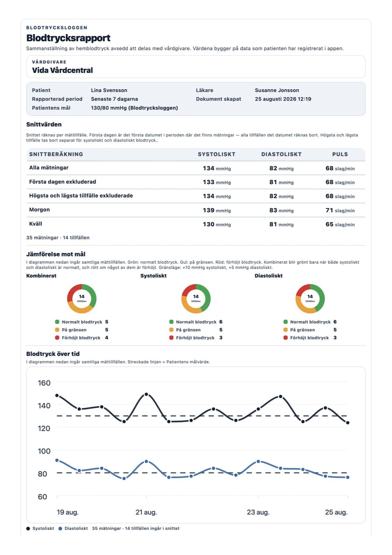Image resolution: width=392 pixels, height=555 pixels.
Task: Click the patient name Lina Svensson
Action: point(109,90)
